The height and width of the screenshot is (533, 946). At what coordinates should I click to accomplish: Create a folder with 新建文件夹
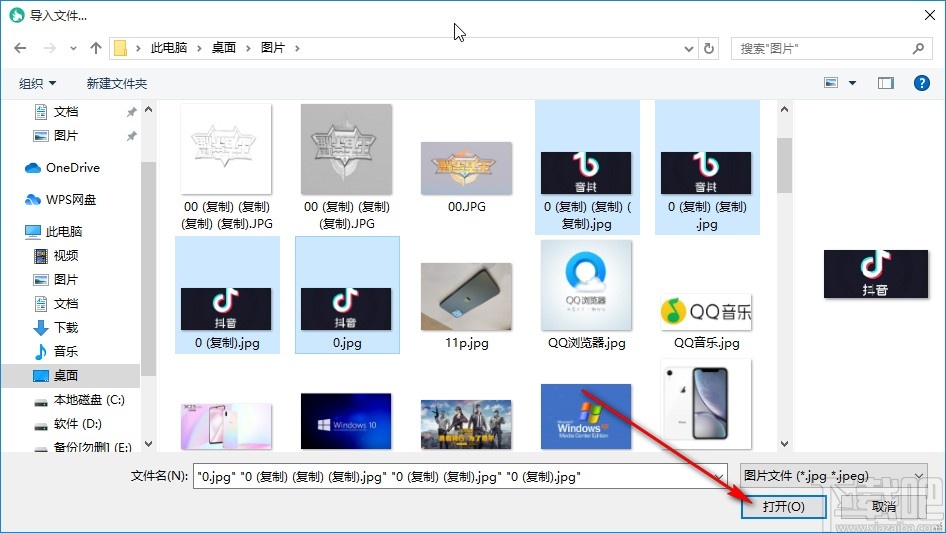tap(116, 83)
